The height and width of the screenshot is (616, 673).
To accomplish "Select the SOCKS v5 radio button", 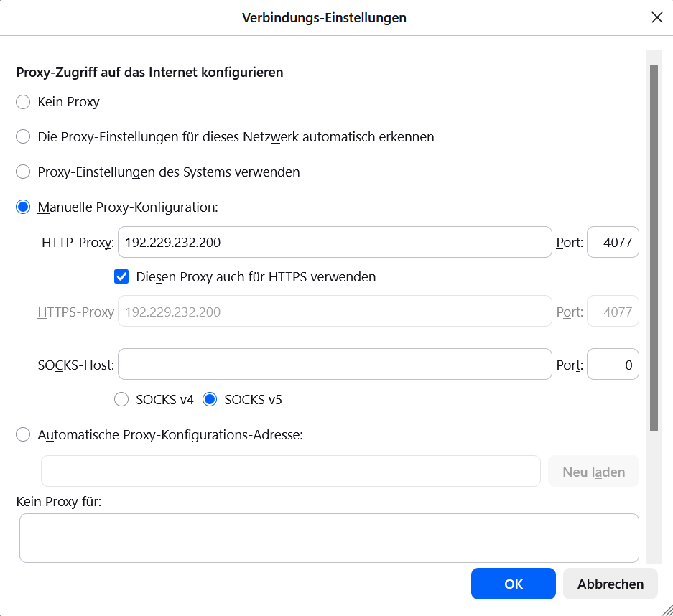I will click(210, 400).
